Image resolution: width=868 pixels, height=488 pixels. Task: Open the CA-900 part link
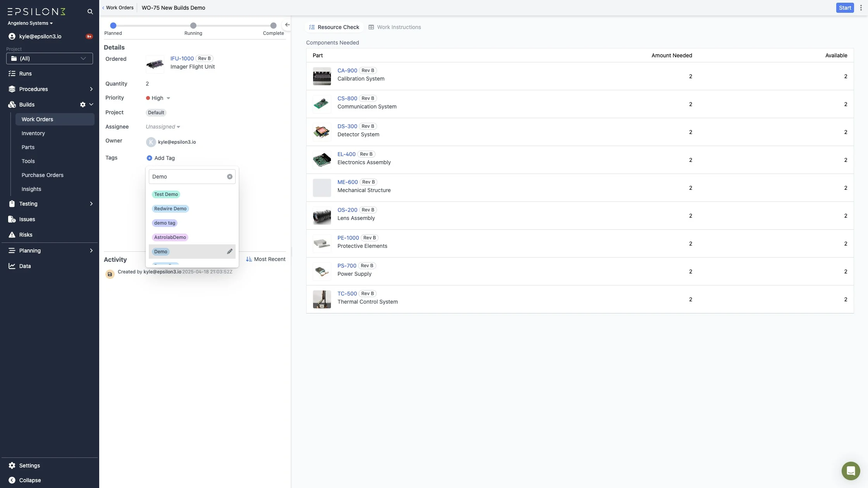(x=347, y=70)
